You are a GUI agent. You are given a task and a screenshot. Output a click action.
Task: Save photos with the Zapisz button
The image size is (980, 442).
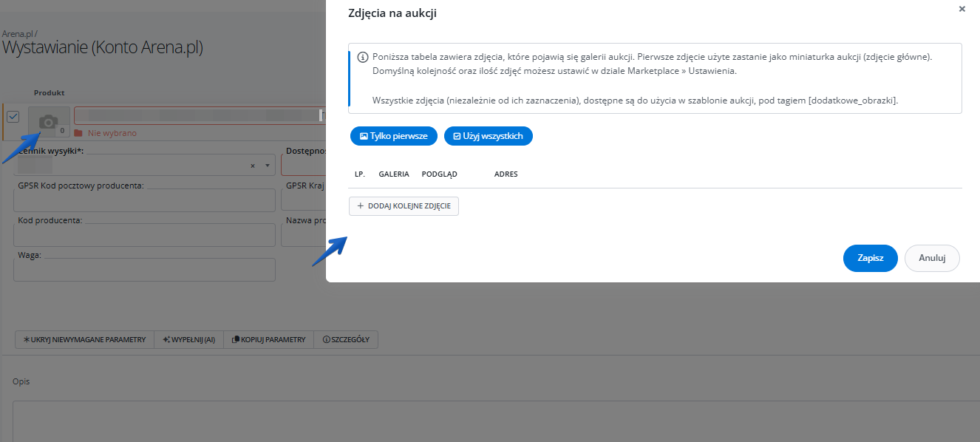[870, 258]
